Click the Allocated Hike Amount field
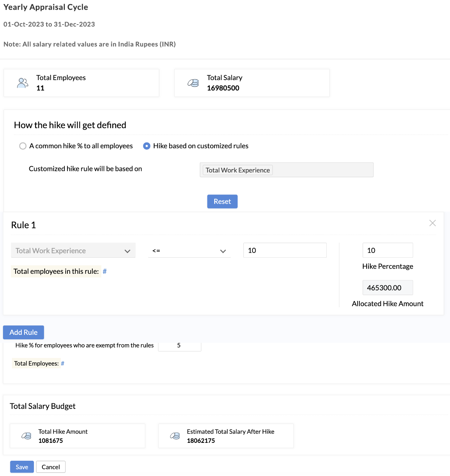 click(x=388, y=288)
